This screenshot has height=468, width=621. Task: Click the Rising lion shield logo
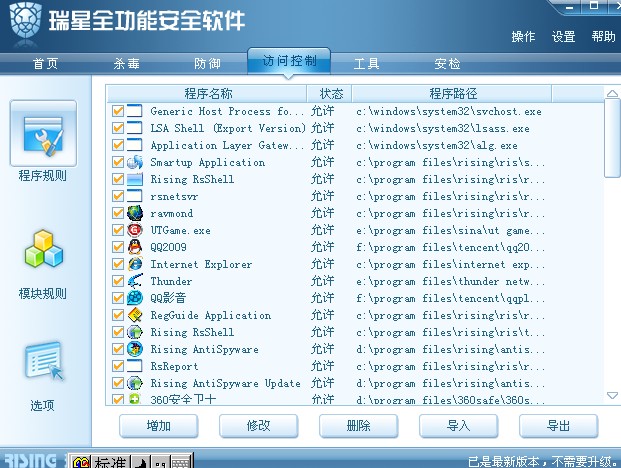coord(26,20)
